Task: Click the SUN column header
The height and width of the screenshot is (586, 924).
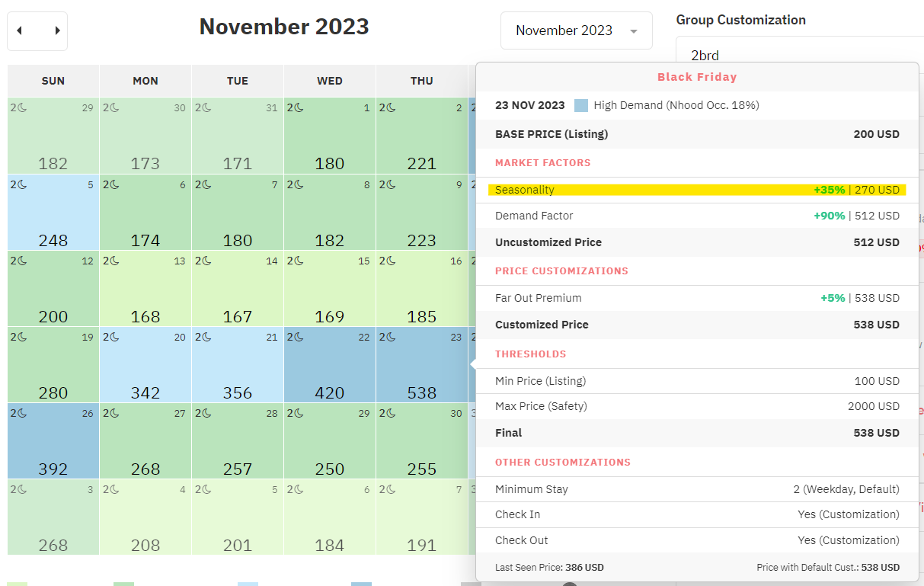Action: pos(53,81)
